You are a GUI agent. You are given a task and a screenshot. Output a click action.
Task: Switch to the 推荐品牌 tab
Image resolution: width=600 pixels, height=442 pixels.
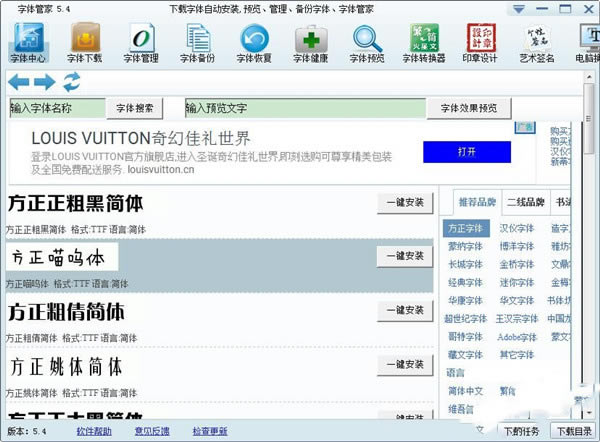pyautogui.click(x=477, y=202)
